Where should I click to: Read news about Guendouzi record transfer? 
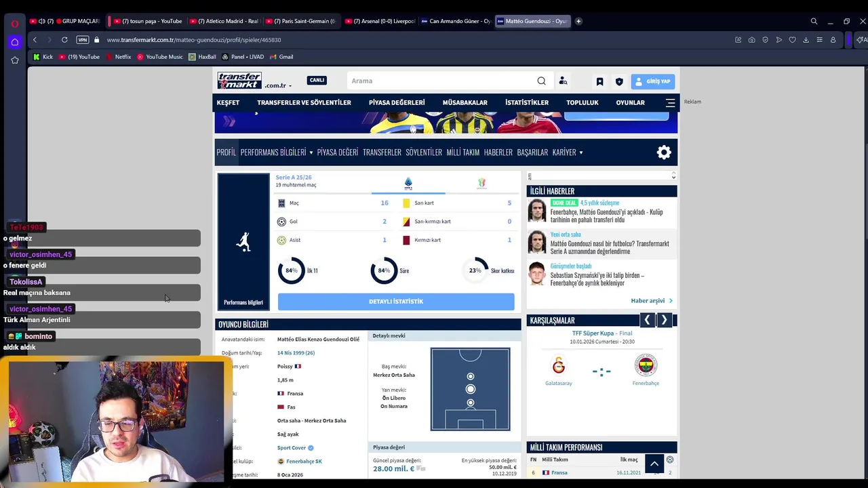607,216
